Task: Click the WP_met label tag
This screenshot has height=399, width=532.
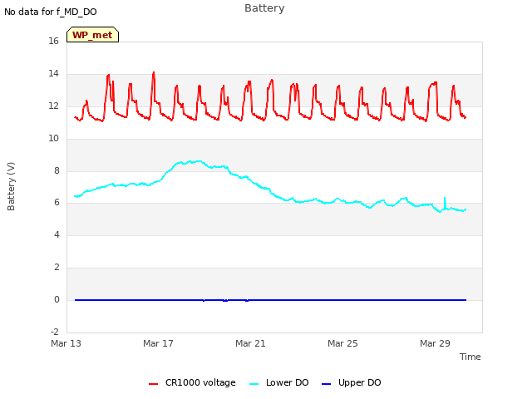Action: pos(92,35)
